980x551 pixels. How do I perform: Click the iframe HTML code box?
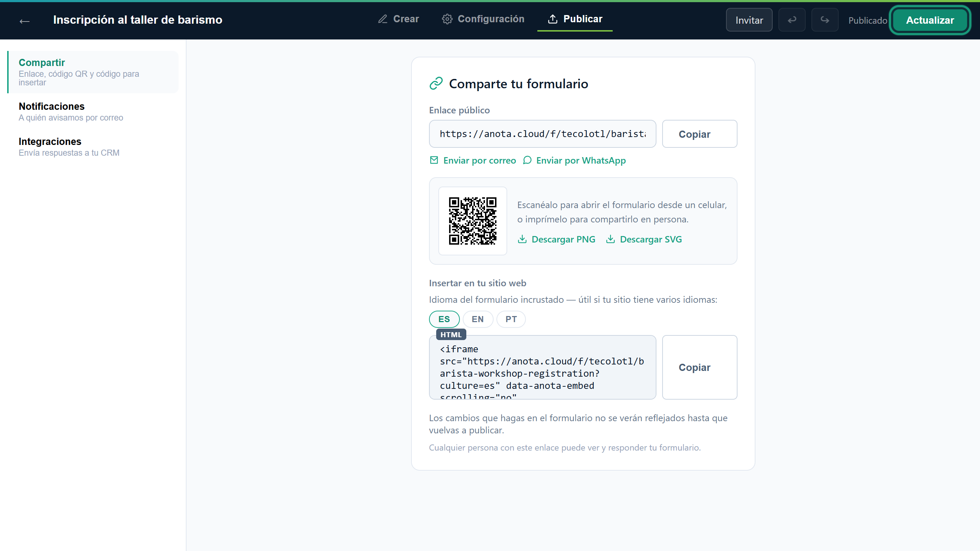(542, 367)
